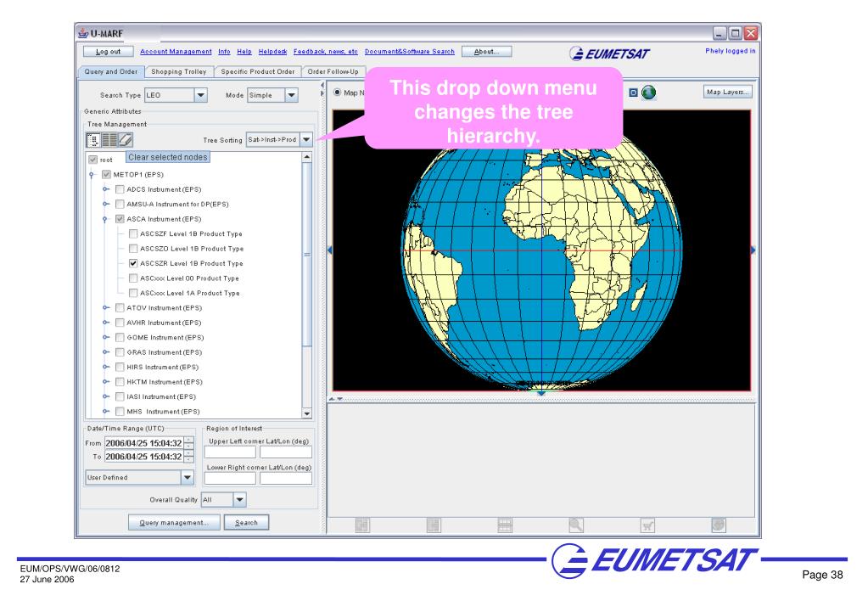This screenshot has width=868, height=601.
Task: Click the About... button
Action: coord(486,52)
